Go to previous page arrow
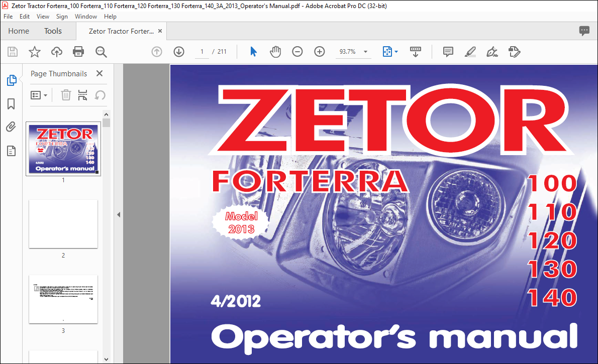Viewport: 598px width, 364px height. (157, 51)
